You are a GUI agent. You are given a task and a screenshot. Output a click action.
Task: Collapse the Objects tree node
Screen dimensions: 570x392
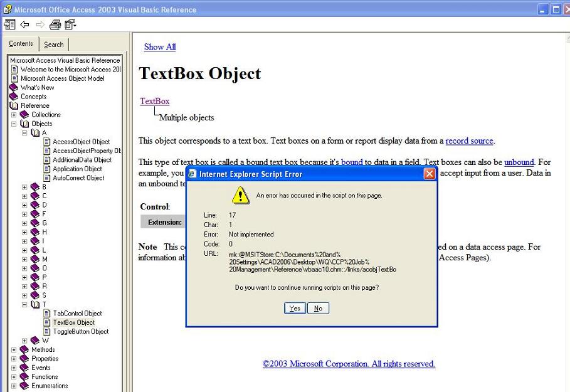click(x=14, y=124)
